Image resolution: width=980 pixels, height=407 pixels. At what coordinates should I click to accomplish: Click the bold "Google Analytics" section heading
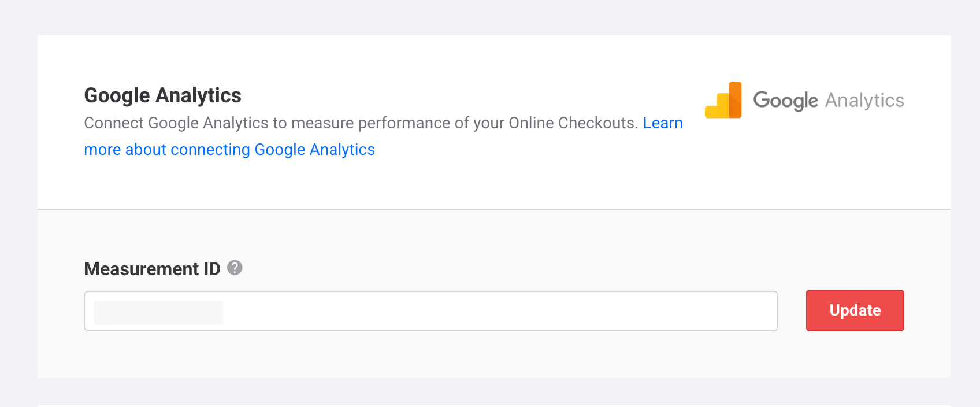[163, 95]
